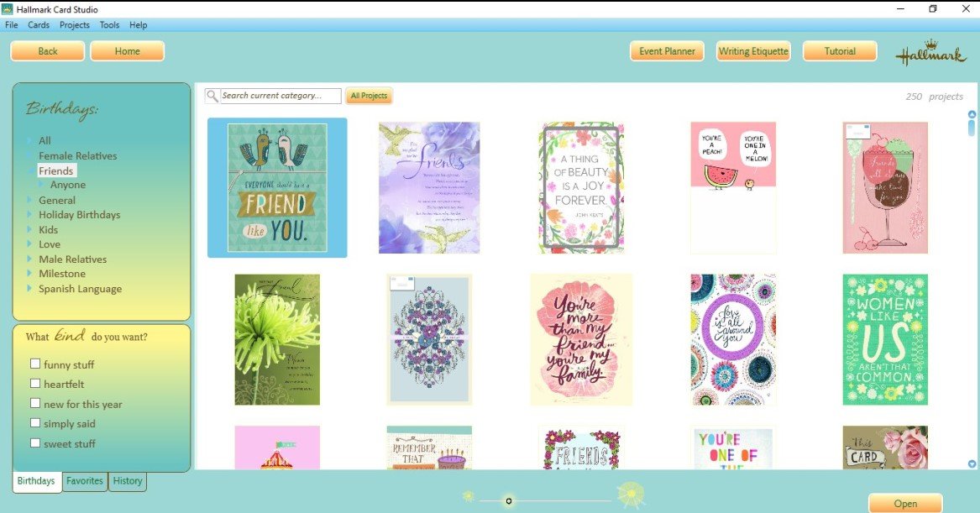Viewport: 980px width, 513px height.
Task: Select the 'This Card' rose card
Action: click(x=885, y=448)
